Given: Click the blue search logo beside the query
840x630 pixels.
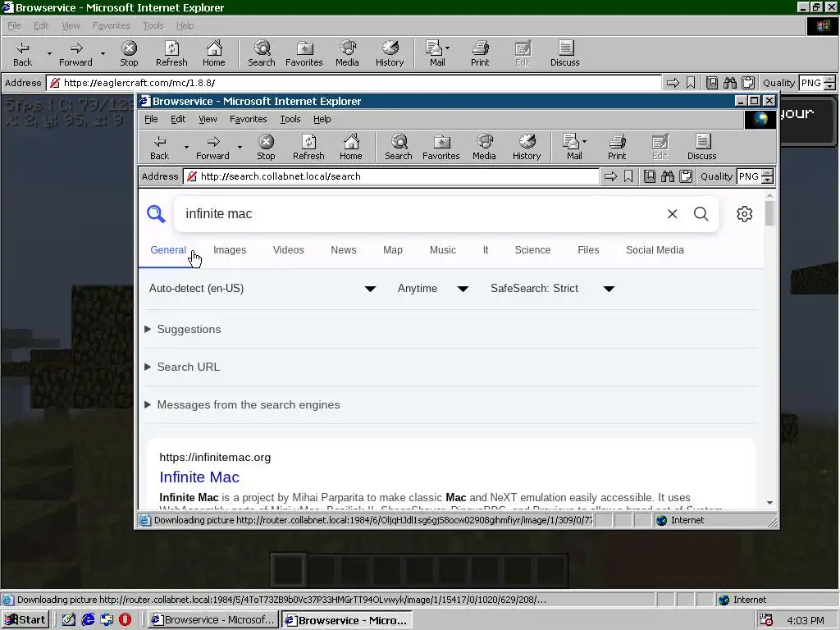Looking at the screenshot, I should point(156,214).
